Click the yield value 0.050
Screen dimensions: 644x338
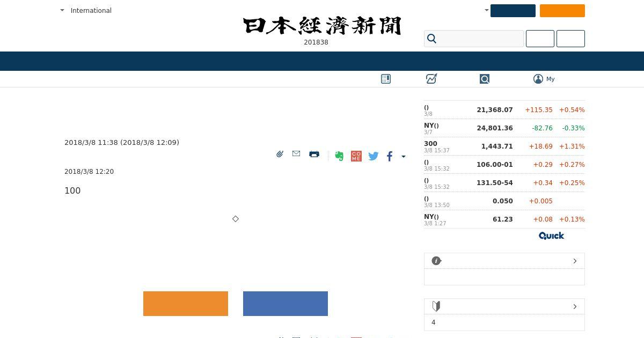tap(503, 201)
